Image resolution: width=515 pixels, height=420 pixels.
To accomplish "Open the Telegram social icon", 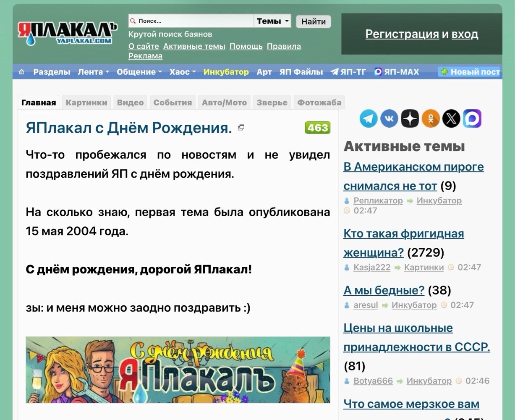I will (369, 118).
